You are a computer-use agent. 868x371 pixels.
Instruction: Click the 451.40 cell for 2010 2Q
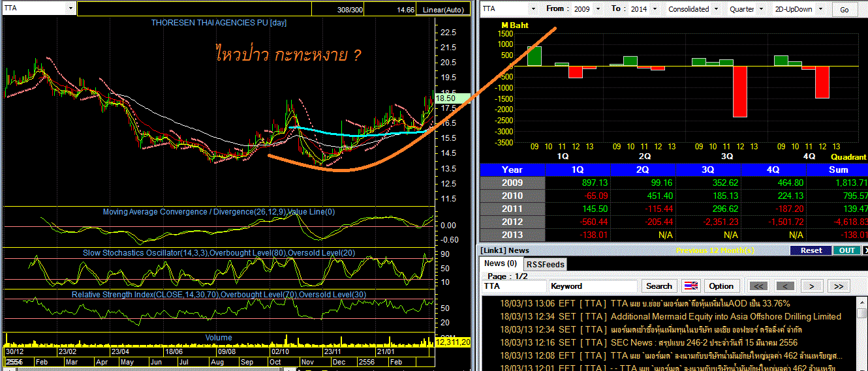coord(643,196)
